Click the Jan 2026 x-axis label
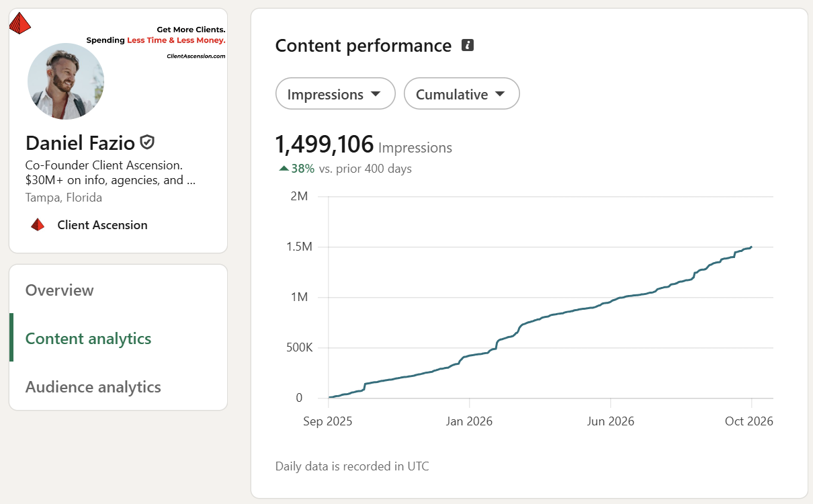The image size is (813, 504). tap(469, 421)
